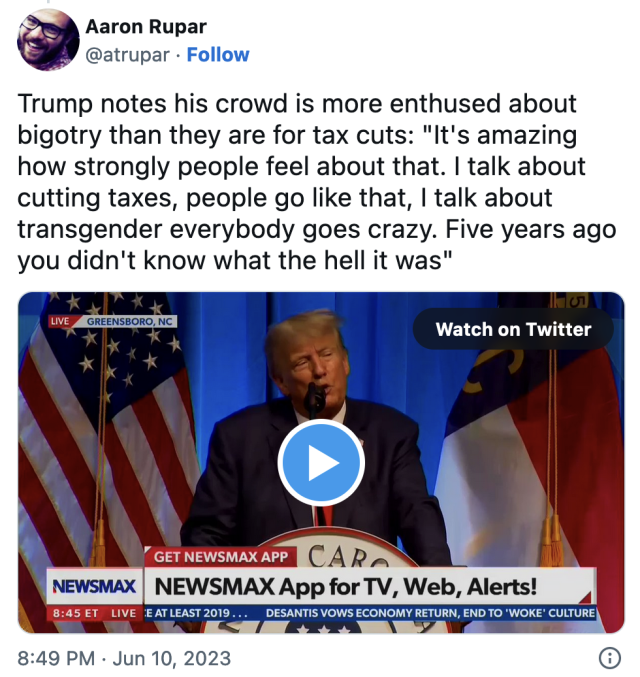Screen dimensions: 640x677
Task: Click the Watch on Twitter button
Action: pyautogui.click(x=513, y=329)
